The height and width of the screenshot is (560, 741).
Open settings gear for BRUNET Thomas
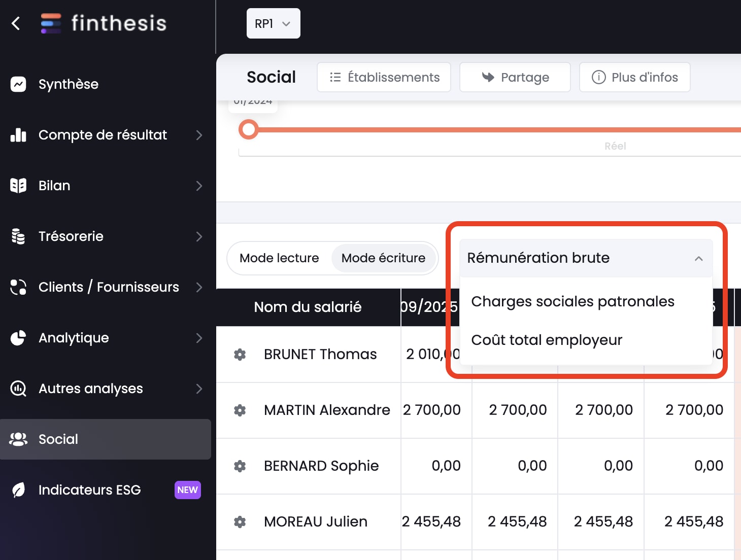coord(240,355)
